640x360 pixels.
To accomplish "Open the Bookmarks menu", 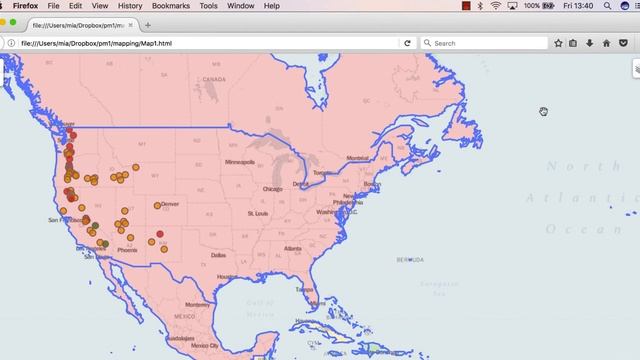I will tap(171, 6).
